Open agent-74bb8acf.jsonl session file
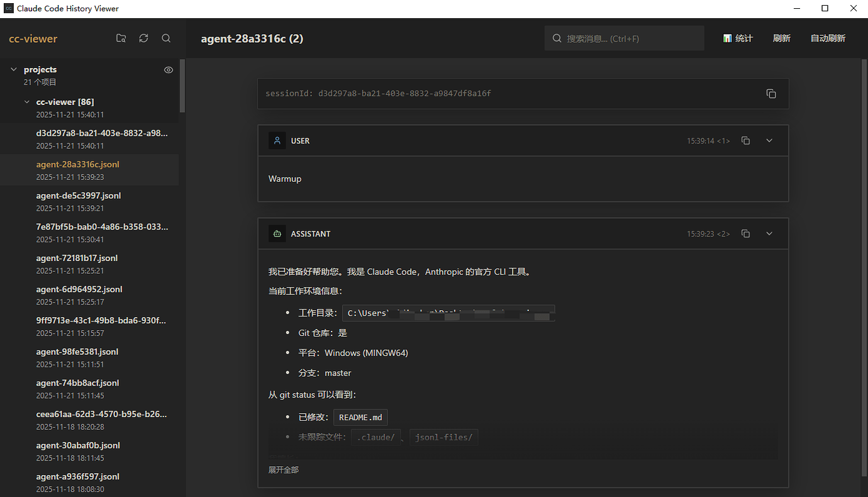This screenshot has height=497, width=868. (x=89, y=389)
